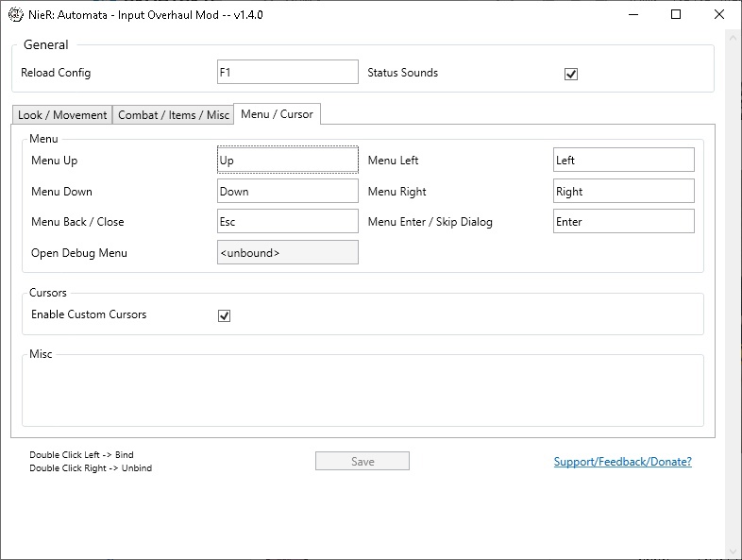
Task: Click the General group heading
Action: coord(46,44)
